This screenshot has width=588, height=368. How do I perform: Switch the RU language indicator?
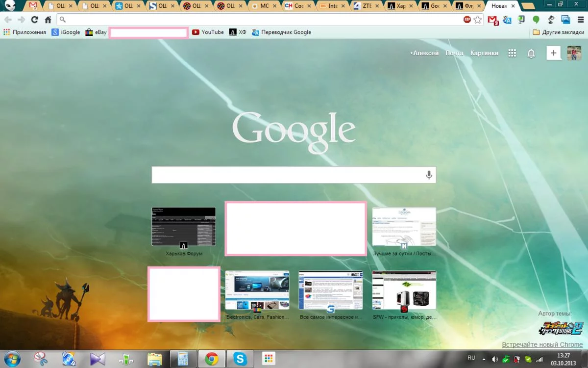[471, 358]
